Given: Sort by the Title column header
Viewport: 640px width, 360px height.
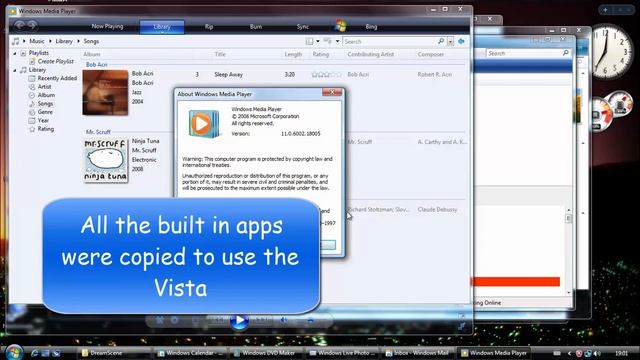Looking at the screenshot, I should [x=220, y=54].
